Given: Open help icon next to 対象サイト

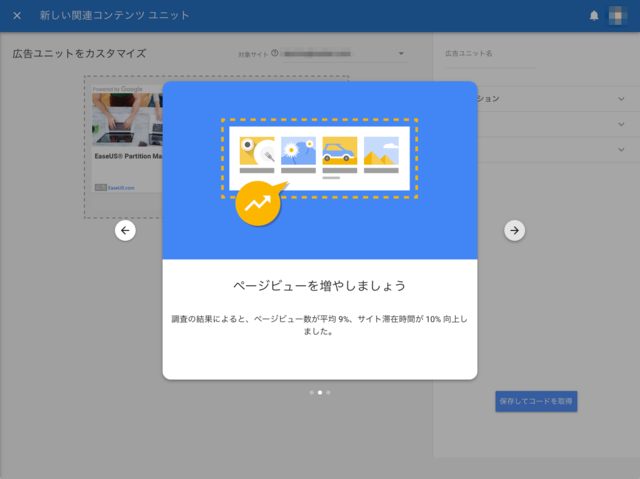Looking at the screenshot, I should click(x=275, y=53).
